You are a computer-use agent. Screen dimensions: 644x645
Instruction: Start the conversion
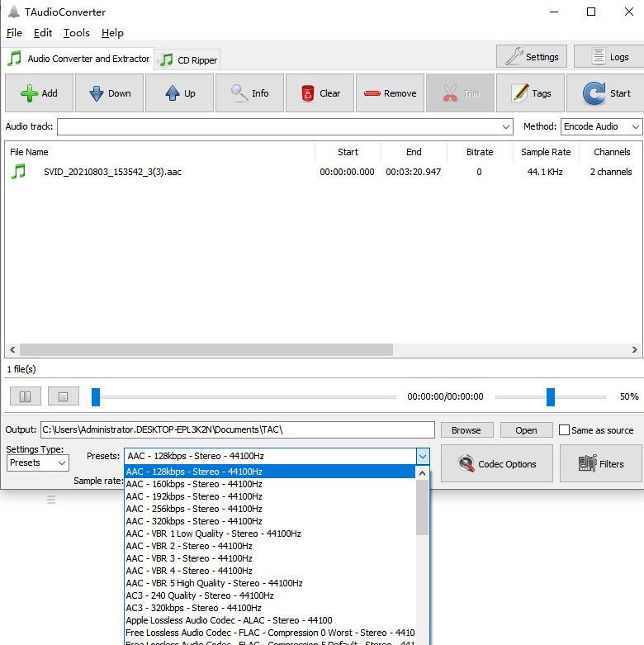605,93
